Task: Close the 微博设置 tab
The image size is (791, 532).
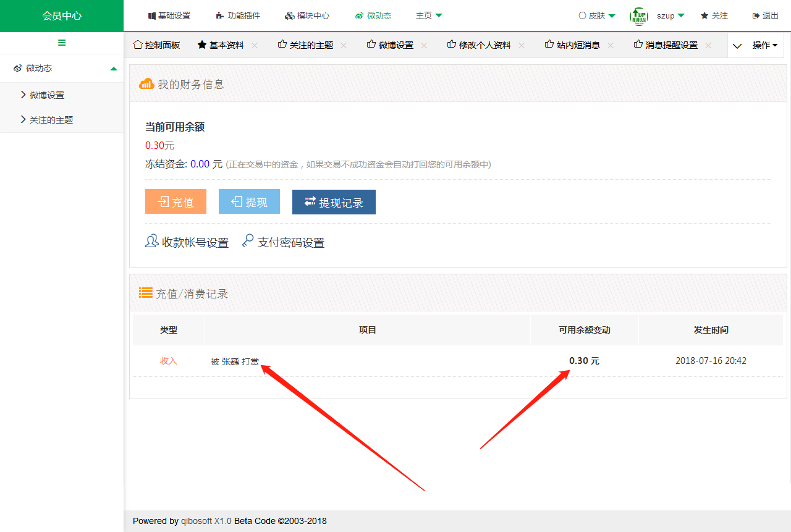Action: tap(424, 45)
